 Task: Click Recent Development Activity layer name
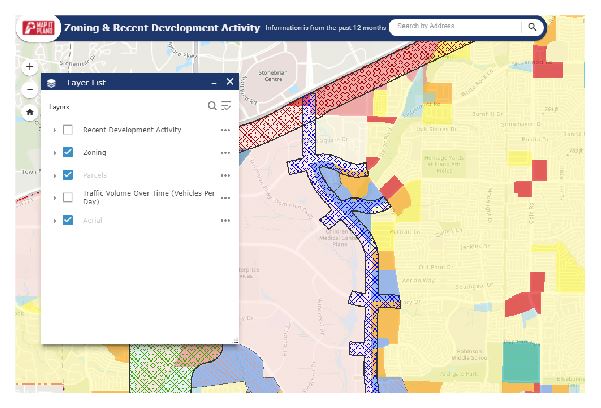click(132, 130)
